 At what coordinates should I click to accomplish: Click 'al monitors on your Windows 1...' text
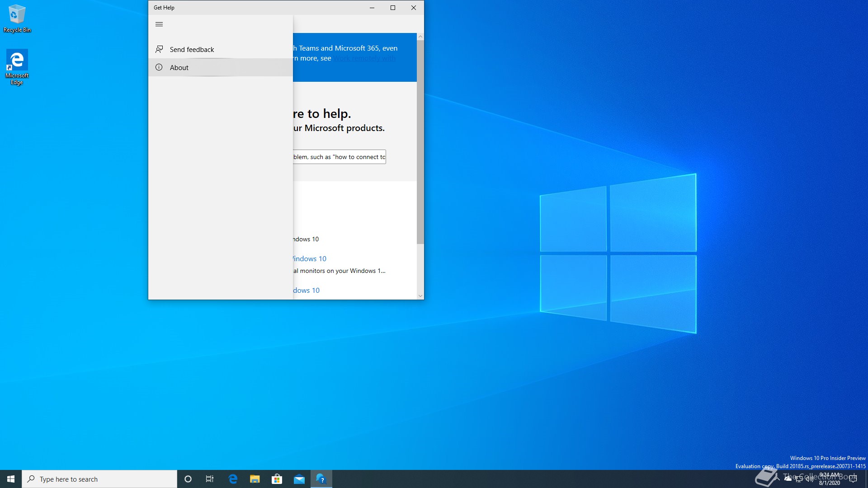pos(340,271)
